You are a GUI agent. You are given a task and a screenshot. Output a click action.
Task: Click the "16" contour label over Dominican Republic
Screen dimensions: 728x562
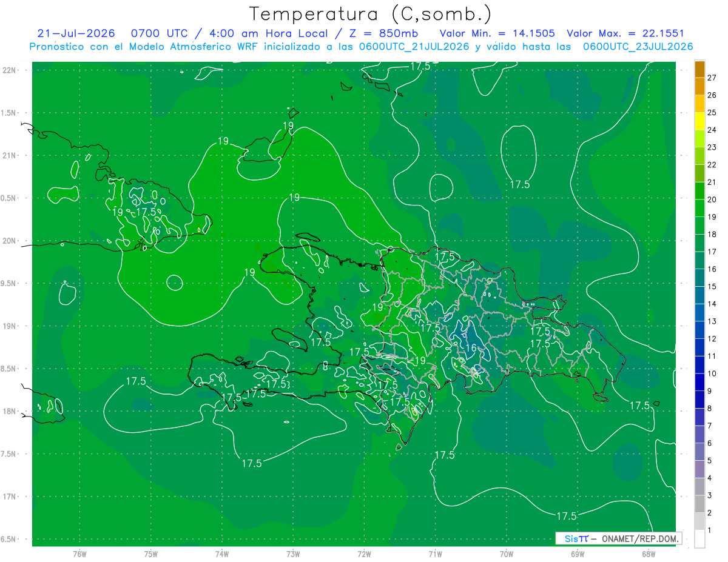coord(471,348)
